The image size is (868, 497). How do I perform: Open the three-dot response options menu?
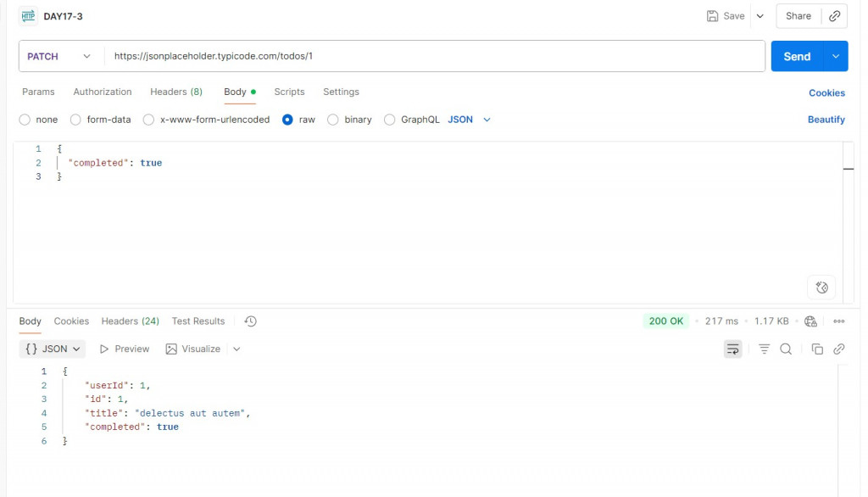point(839,321)
